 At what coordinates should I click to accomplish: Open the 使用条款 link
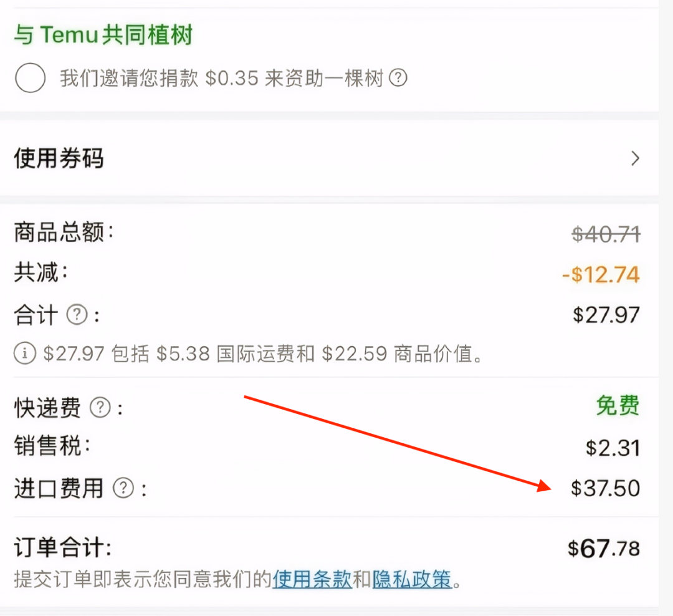[x=312, y=579]
